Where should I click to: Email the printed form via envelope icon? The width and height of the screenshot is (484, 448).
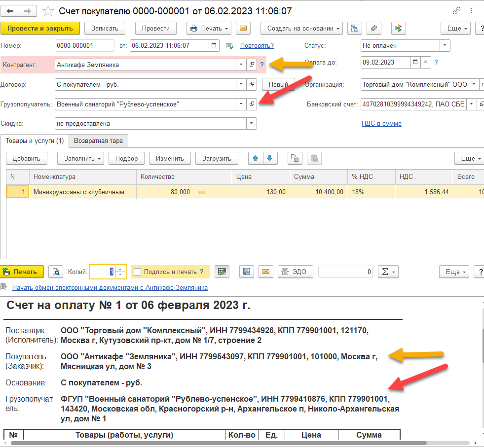click(266, 272)
